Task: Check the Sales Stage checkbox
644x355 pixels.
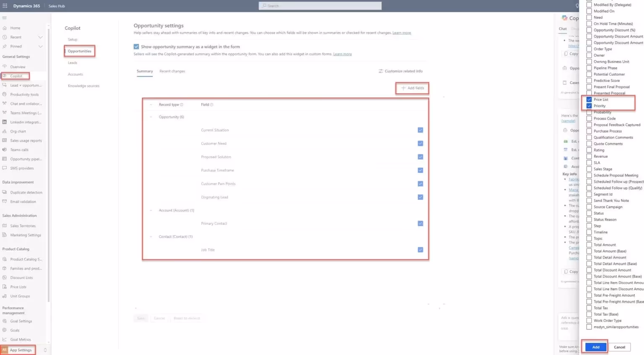Action: [x=589, y=169]
